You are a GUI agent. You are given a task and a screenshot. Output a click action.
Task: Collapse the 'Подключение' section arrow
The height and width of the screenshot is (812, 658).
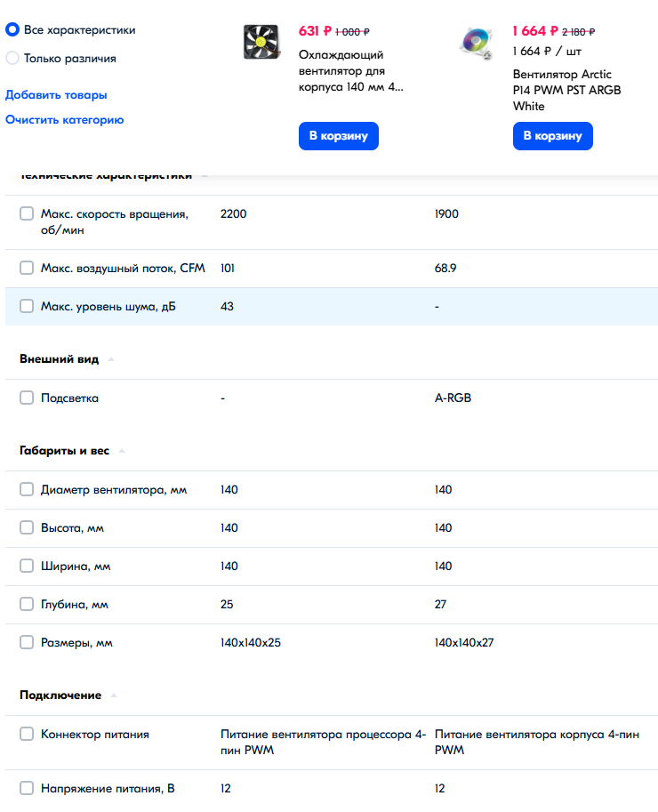[x=114, y=695]
